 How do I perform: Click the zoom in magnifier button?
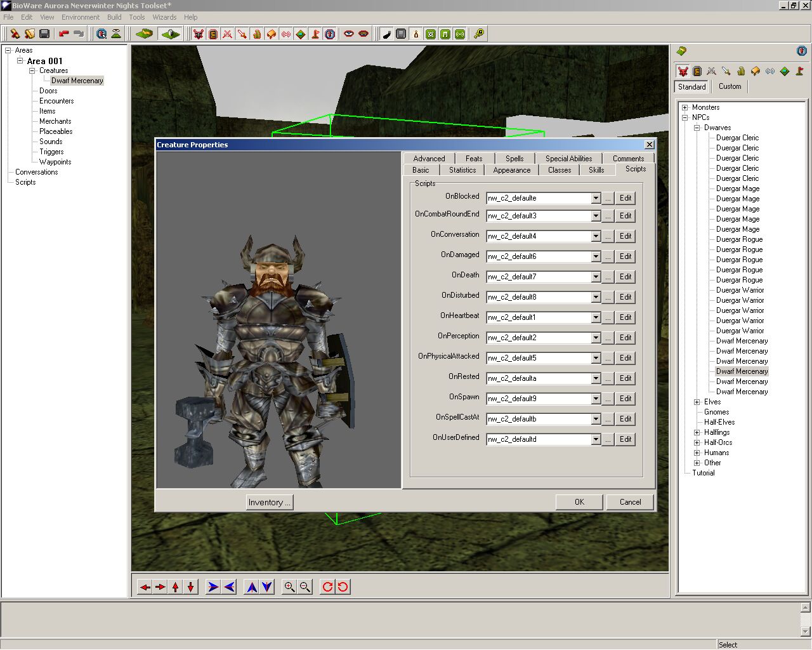click(x=289, y=587)
